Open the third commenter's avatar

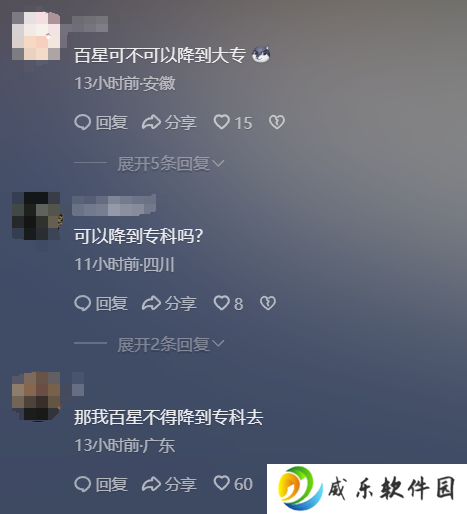point(36,397)
